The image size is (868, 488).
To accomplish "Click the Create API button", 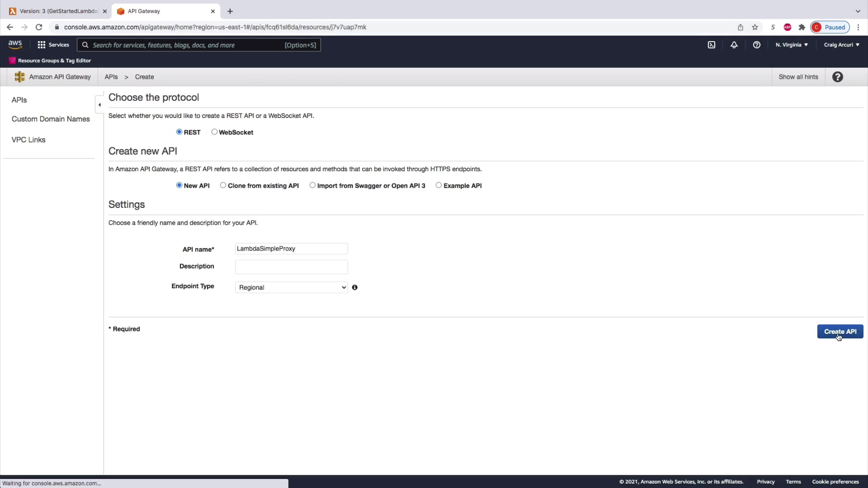I will tap(840, 332).
